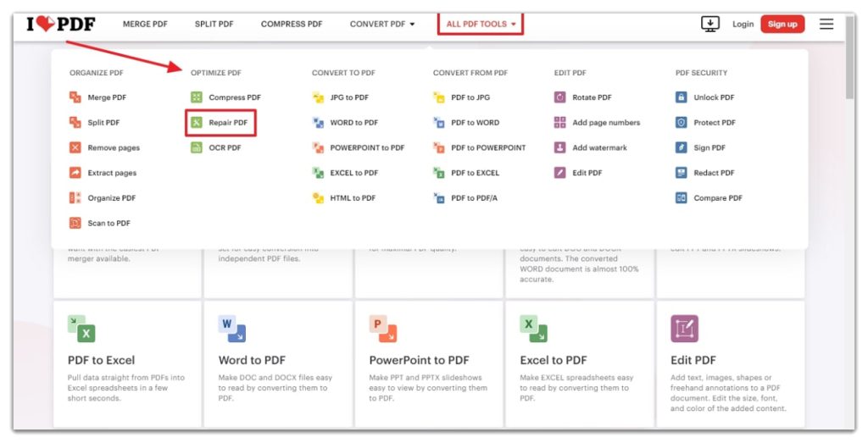This screenshot has width=868, height=443.
Task: Choose the Compress PDF entry label
Action: (x=235, y=97)
